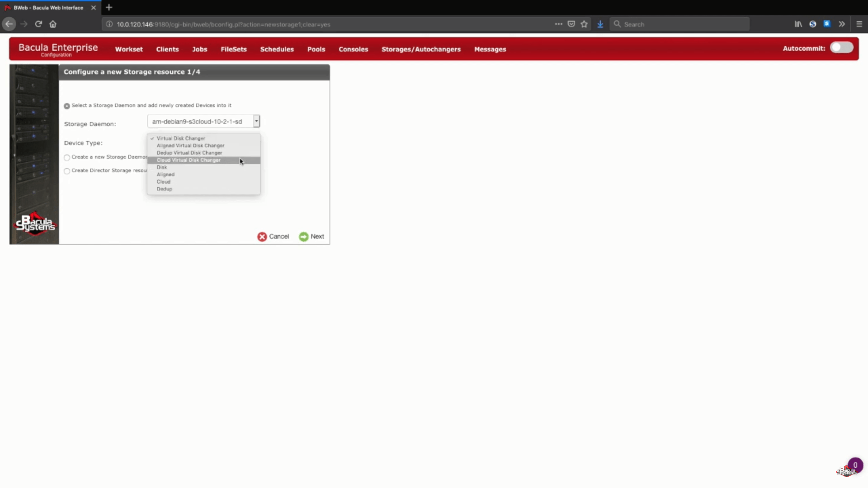Save page to Pocket icon
The height and width of the screenshot is (488, 868).
point(571,24)
